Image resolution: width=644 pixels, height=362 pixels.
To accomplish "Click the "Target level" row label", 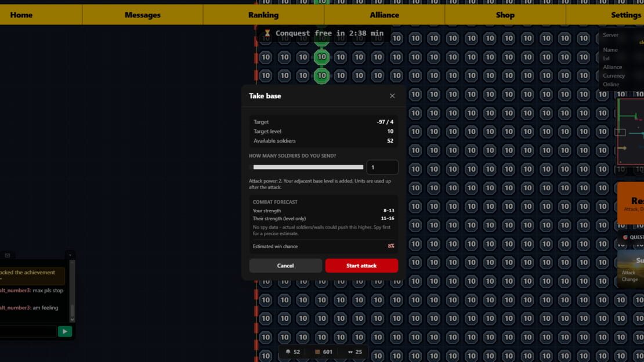I will tap(267, 132).
